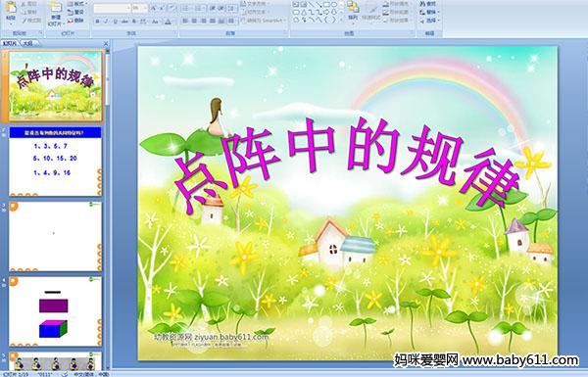This screenshot has width=588, height=377.
Task: Click the font color A icon
Action: (x=168, y=22)
